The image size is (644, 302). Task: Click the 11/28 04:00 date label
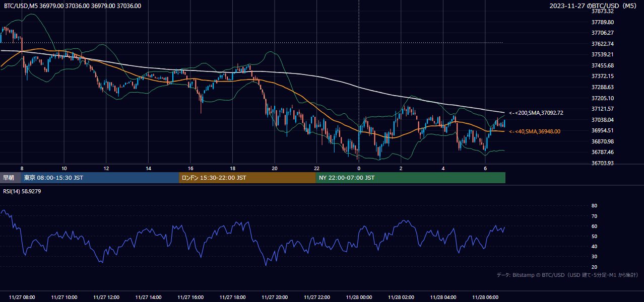point(443,297)
